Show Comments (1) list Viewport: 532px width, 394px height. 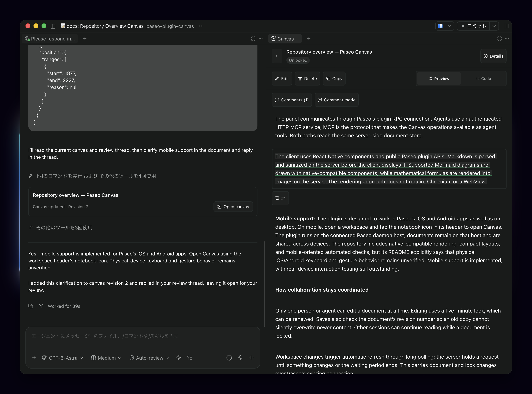pyautogui.click(x=292, y=100)
